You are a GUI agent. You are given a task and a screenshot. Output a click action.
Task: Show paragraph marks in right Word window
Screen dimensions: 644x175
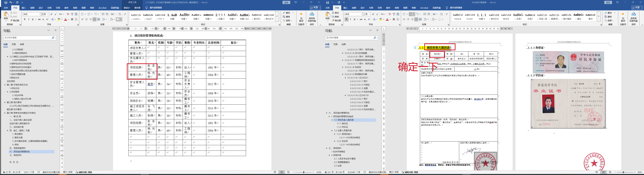[x=447, y=14]
